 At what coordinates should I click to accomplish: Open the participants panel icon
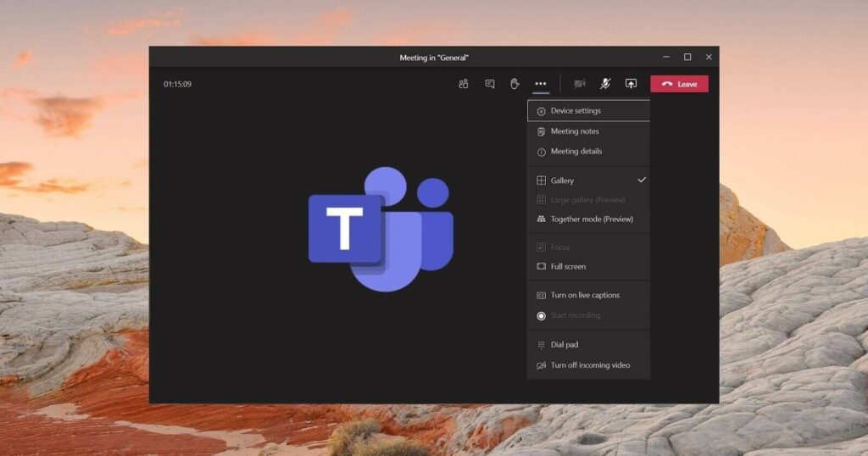(463, 84)
